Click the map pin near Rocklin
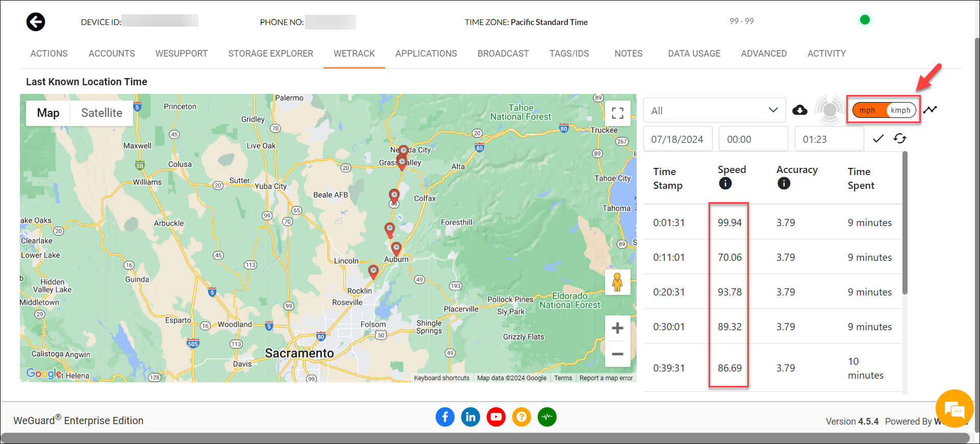Viewport: 980px width, 444px height. click(373, 272)
